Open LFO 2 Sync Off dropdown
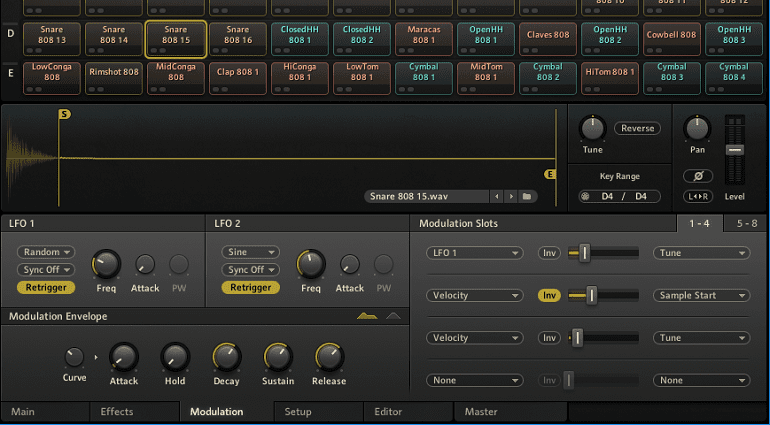 click(250, 270)
